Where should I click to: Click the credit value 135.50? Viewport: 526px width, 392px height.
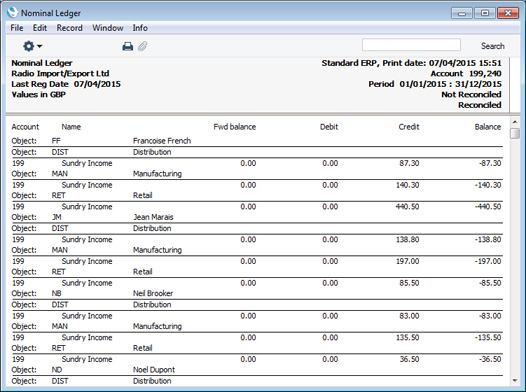coord(408,337)
